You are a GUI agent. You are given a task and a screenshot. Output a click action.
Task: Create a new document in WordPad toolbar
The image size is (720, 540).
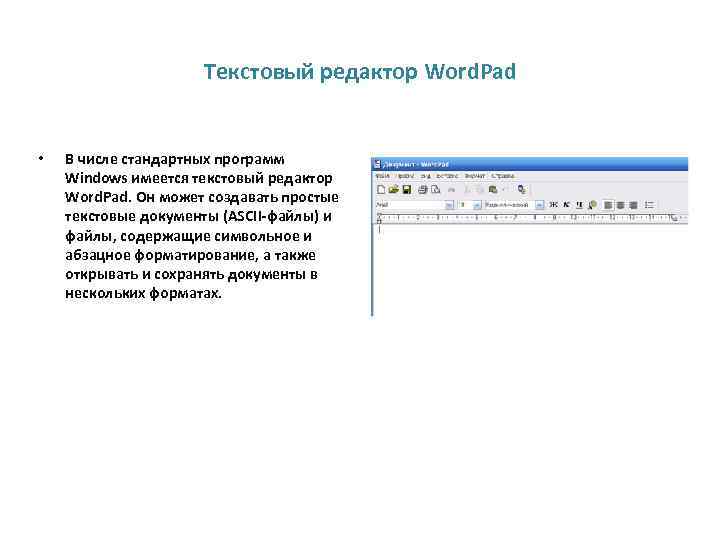click(381, 189)
